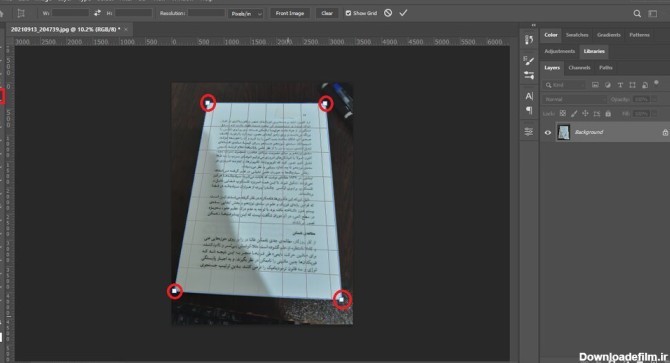This screenshot has height=363, width=670.
Task: Open the Pixels/in units dropdown
Action: (x=246, y=14)
